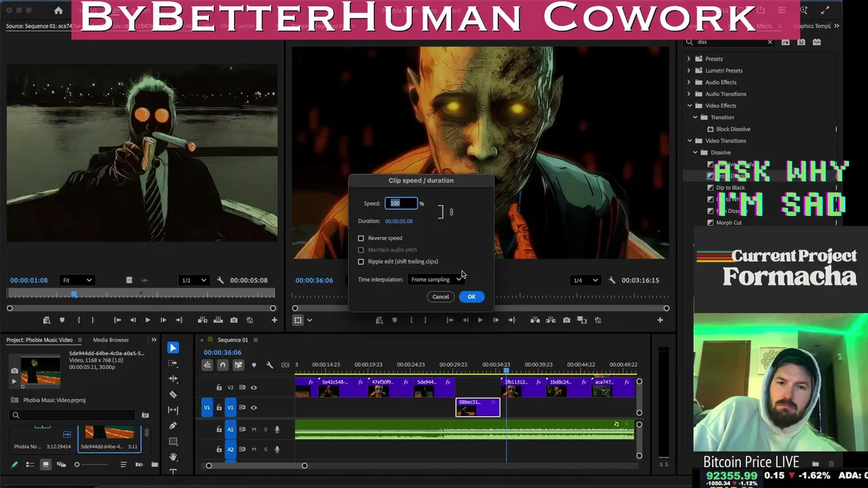
Task: Select the Slip tool
Action: click(173, 410)
